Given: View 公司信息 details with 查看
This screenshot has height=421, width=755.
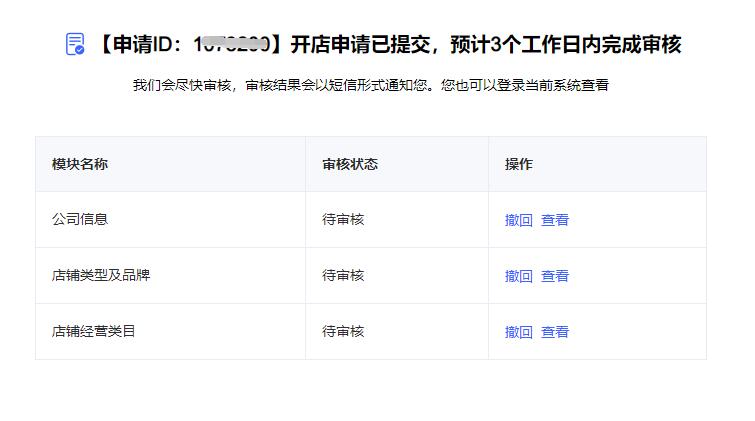Looking at the screenshot, I should pos(555,220).
